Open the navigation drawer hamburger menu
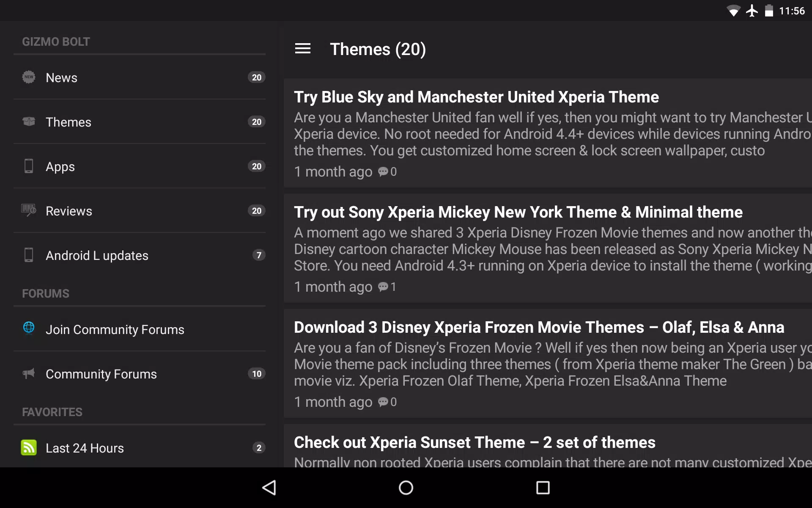The height and width of the screenshot is (508, 812). pyautogui.click(x=303, y=49)
